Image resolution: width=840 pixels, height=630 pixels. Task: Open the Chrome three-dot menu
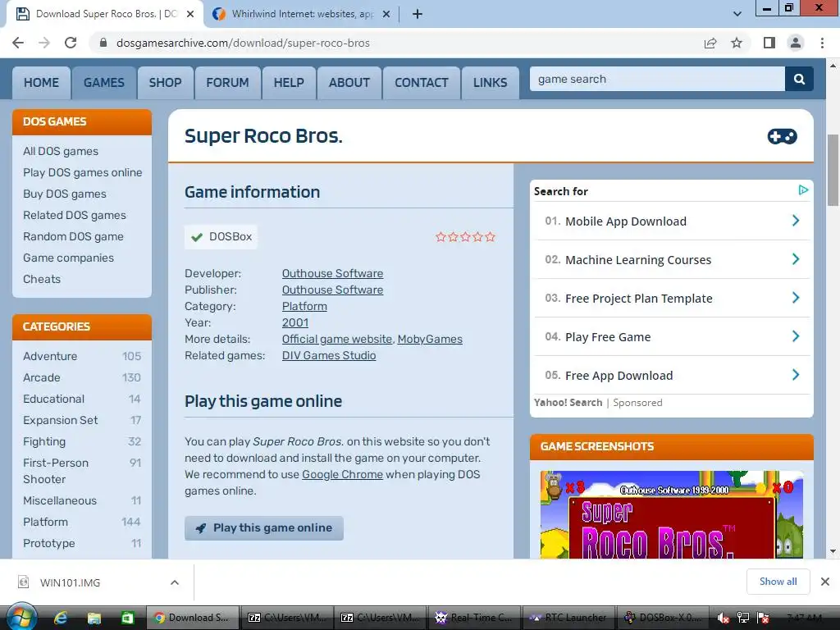click(x=822, y=43)
